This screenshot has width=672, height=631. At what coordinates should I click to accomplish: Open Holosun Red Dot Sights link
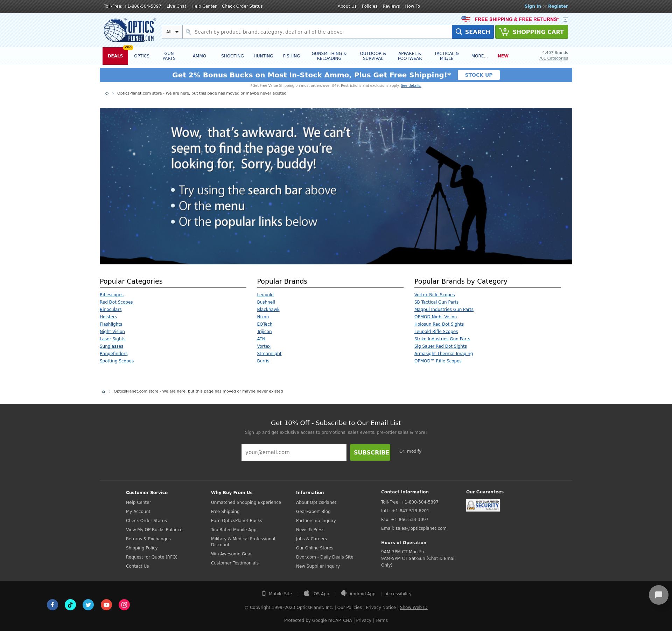(x=439, y=324)
